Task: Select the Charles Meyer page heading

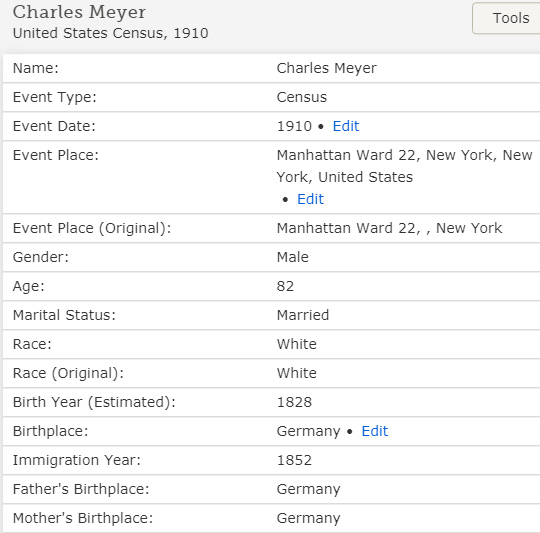Action: (x=79, y=12)
